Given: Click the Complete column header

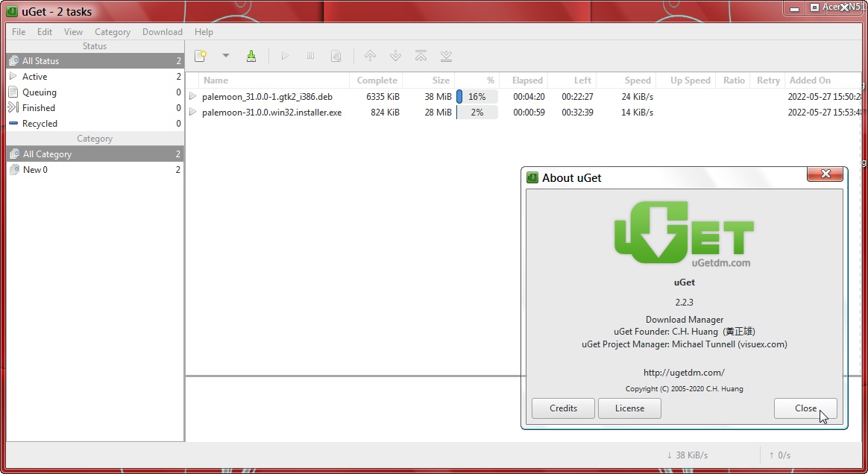Looking at the screenshot, I should (x=376, y=80).
